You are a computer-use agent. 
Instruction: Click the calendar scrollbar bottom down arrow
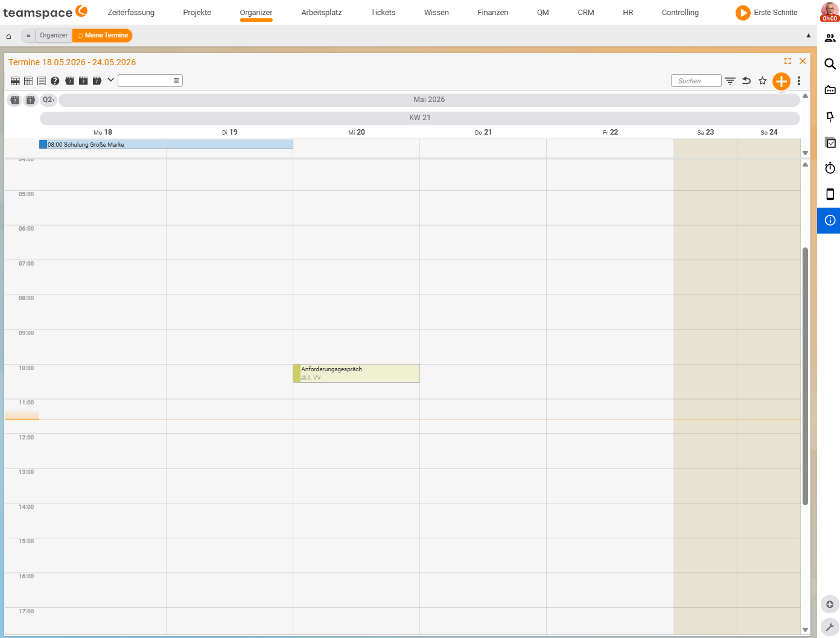click(x=805, y=630)
